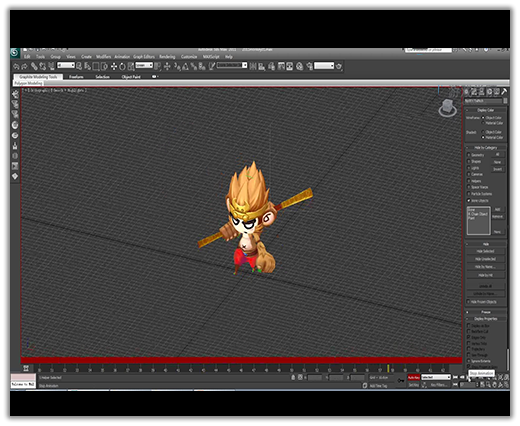Open the mini curve editor icon
The width and height of the screenshot is (520, 426).
[26, 368]
